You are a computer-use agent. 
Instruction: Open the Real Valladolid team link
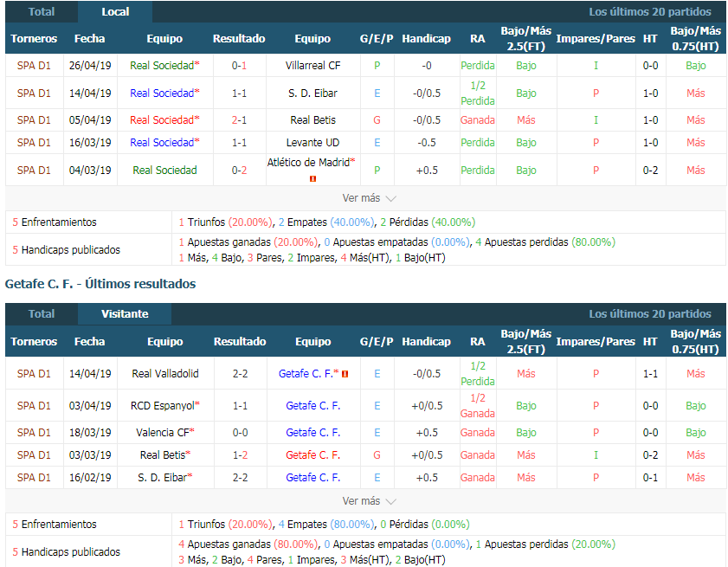coord(165,374)
